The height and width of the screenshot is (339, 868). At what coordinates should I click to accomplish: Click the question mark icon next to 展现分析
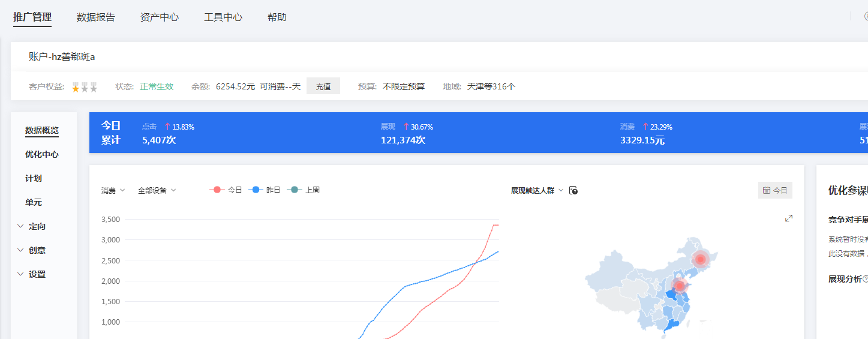click(x=864, y=279)
